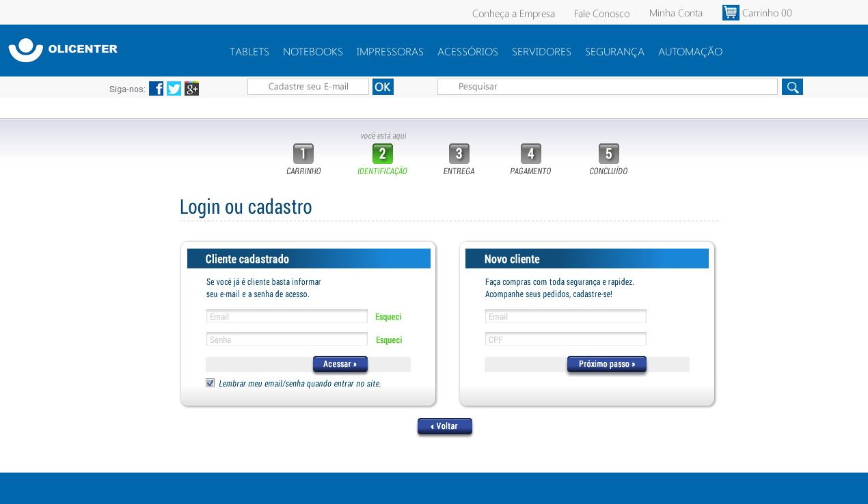Open the Notebooks menu
The height and width of the screenshot is (504, 868).
tap(312, 52)
